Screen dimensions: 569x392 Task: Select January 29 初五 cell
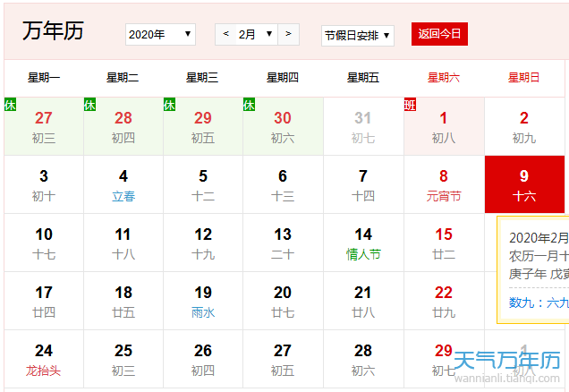tap(203, 126)
